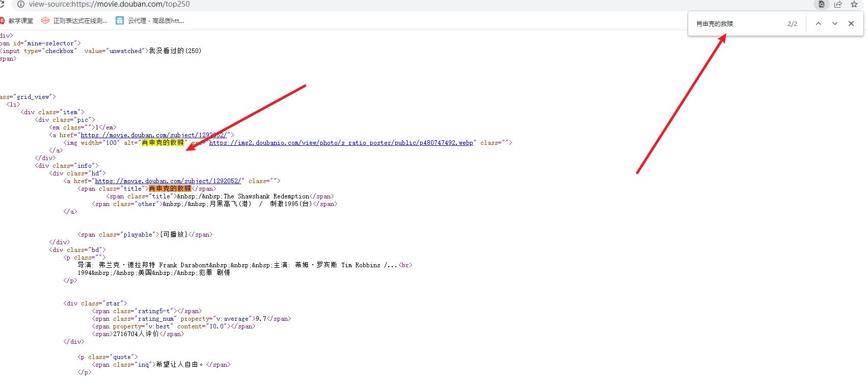Open the 正则表达式在线测... bookmark

click(x=75, y=21)
